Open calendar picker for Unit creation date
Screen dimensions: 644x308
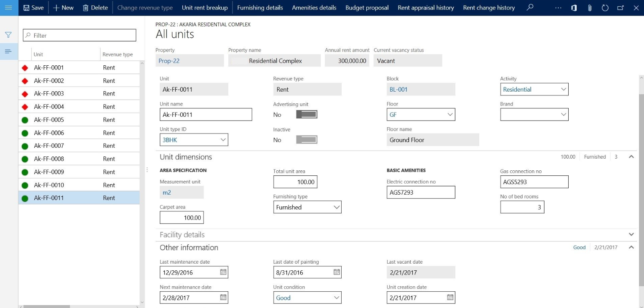tap(450, 298)
